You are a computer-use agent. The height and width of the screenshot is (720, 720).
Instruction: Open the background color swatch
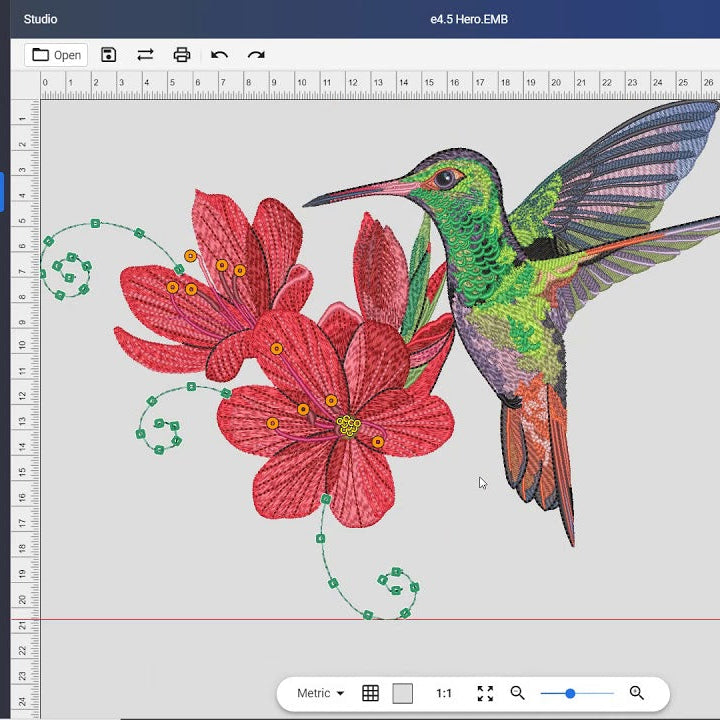coord(402,693)
